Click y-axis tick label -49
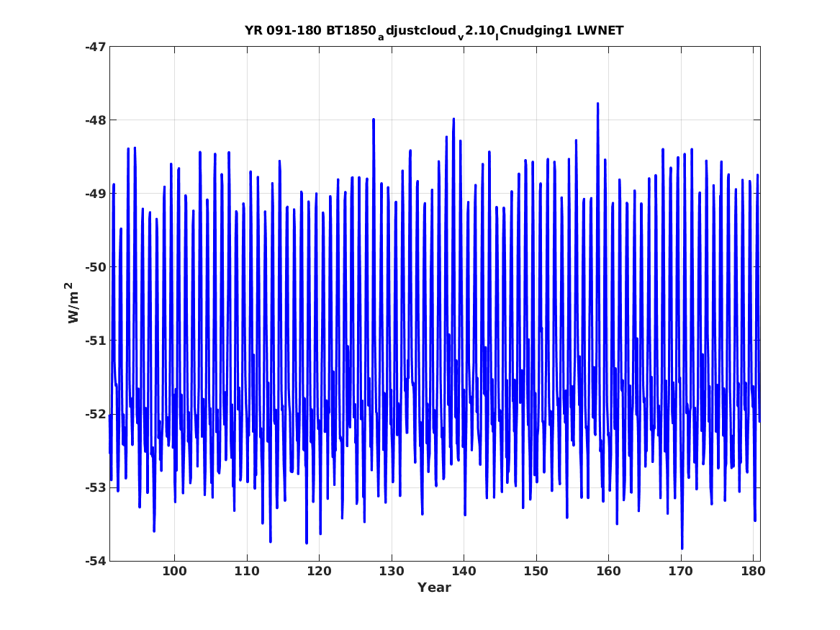The width and height of the screenshot is (840, 630). (x=95, y=194)
